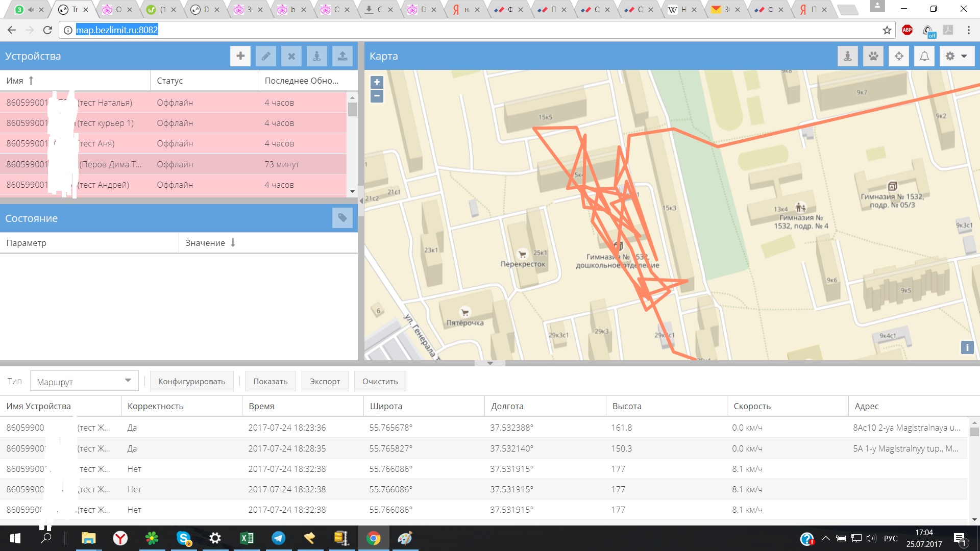Open Telegram from the Windows taskbar
Image resolution: width=980 pixels, height=551 pixels.
pos(279,538)
